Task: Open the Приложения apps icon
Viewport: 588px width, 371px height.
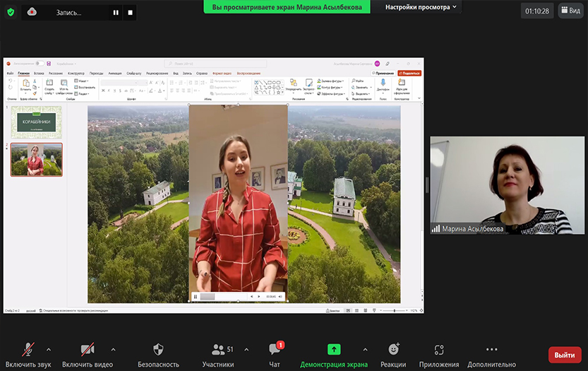Action: coord(439,351)
